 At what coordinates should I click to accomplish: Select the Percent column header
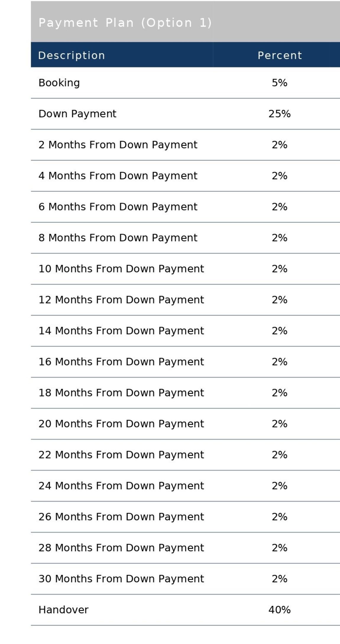click(x=280, y=56)
